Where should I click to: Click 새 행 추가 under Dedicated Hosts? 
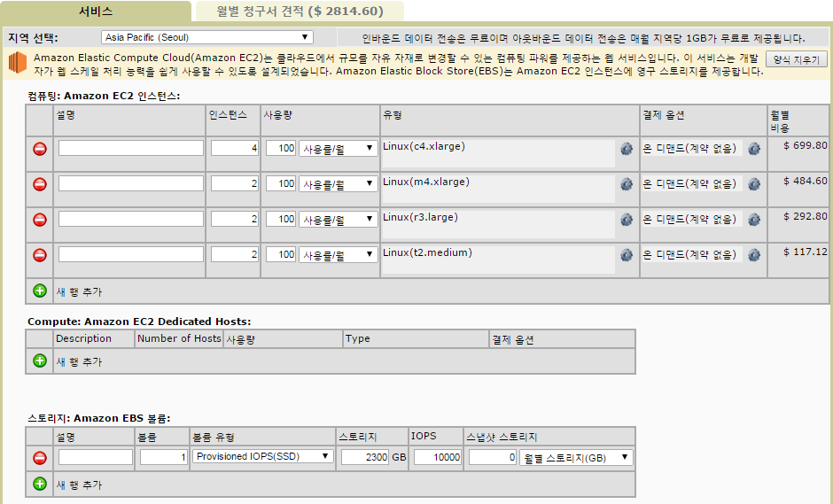point(79,361)
